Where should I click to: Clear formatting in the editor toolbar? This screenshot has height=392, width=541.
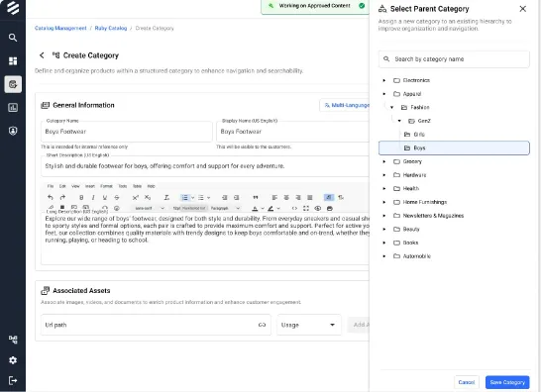(x=166, y=198)
